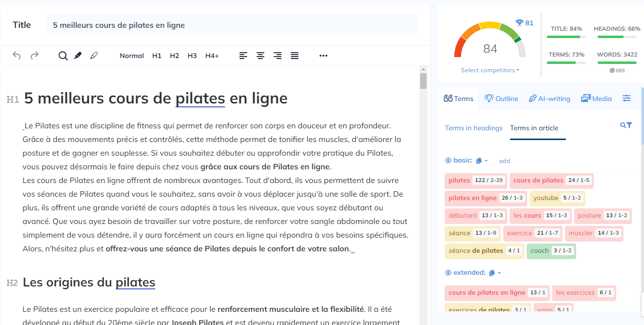Click the H2 heading 'Les origines du pilates'
This screenshot has width=644, height=325.
pyautogui.click(x=89, y=282)
